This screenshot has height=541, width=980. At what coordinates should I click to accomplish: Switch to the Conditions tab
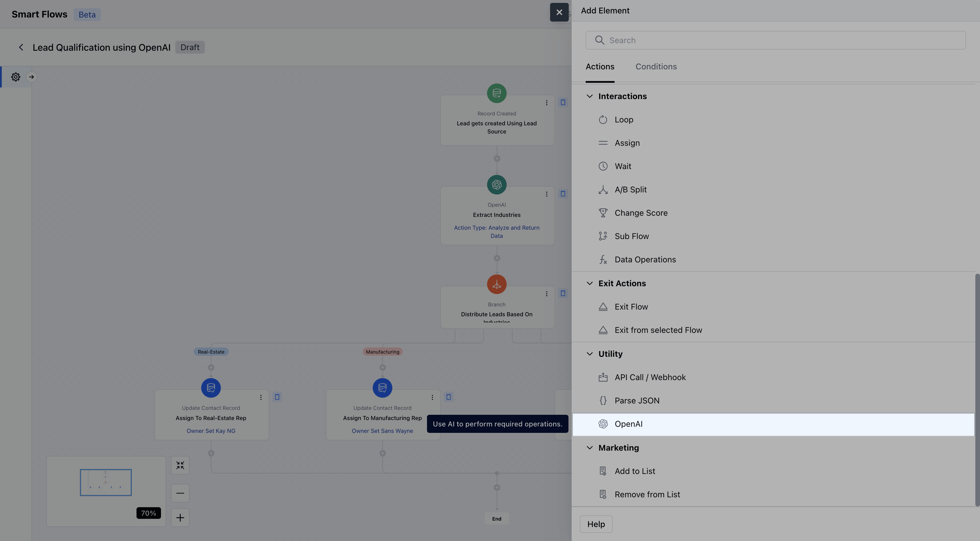[x=656, y=67]
